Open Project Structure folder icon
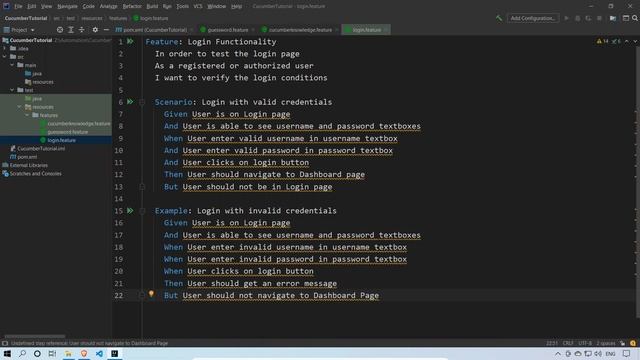Viewport: 640px width, 360px height. [x=613, y=18]
